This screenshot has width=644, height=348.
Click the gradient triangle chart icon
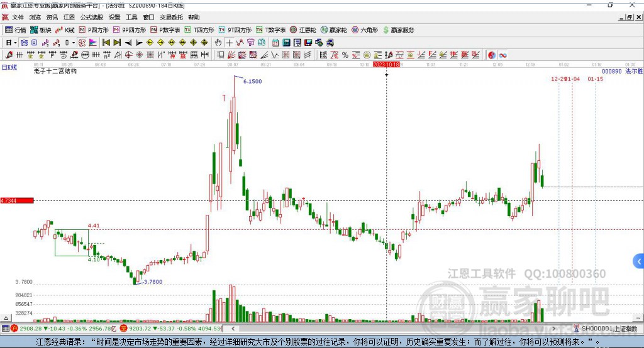[x=93, y=43]
